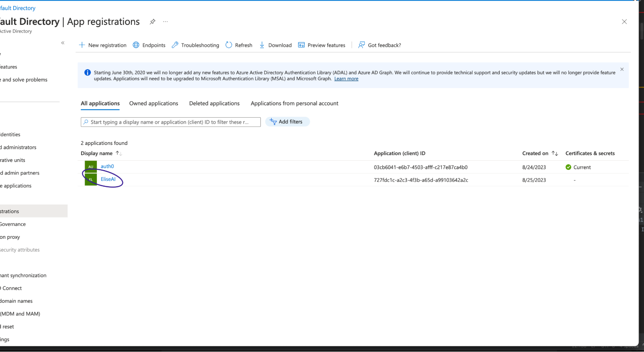This screenshot has height=352, width=644.
Task: Click the New registration plus icon
Action: click(82, 45)
